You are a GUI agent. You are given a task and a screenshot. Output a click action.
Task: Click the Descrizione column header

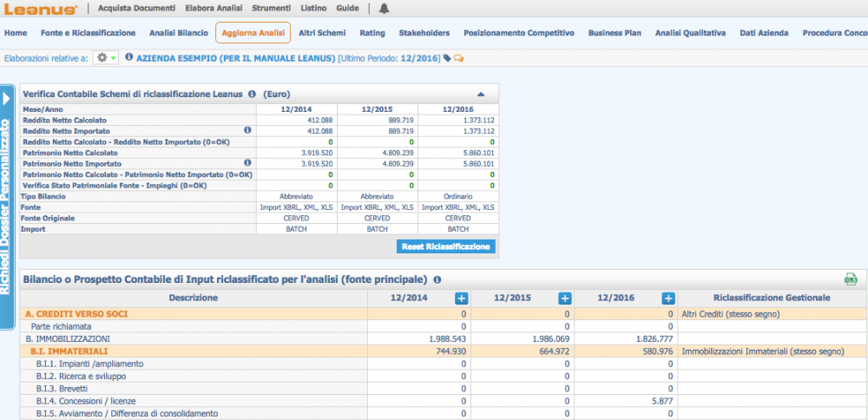pos(194,298)
